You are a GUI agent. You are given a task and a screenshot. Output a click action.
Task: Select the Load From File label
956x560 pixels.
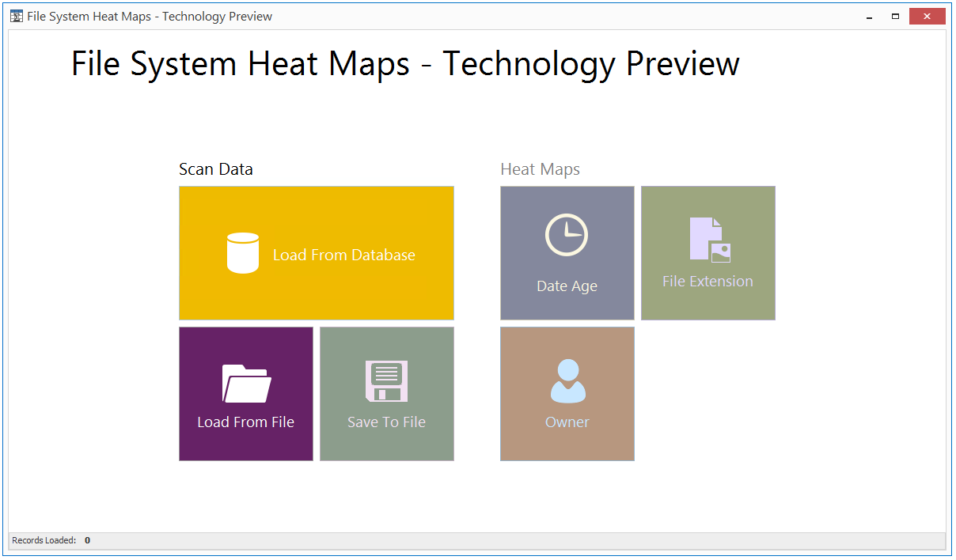tap(245, 422)
